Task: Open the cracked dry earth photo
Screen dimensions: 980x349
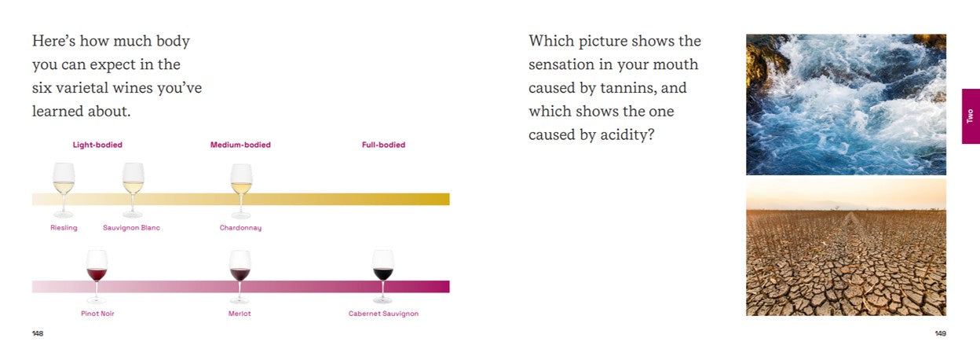Action: tap(846, 248)
